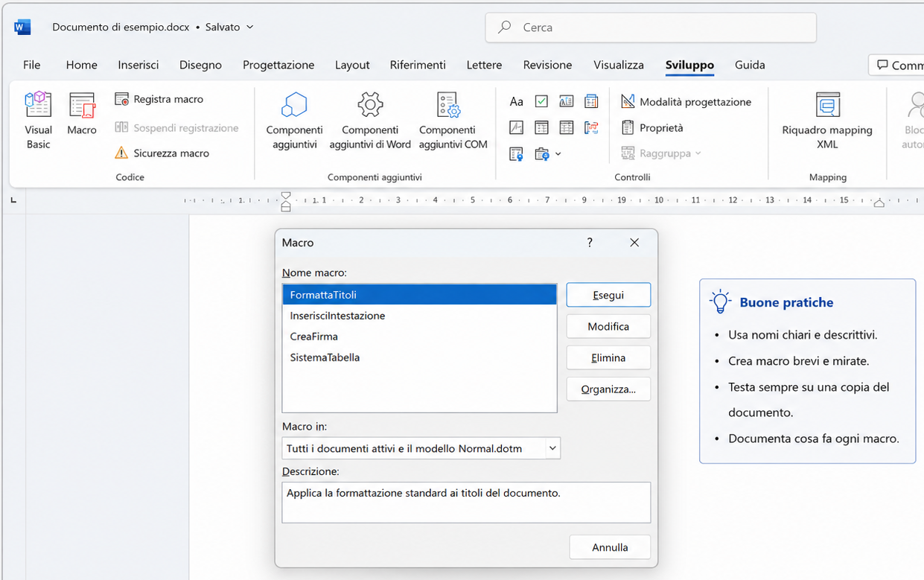Click Sospendi registrazione

click(x=177, y=128)
